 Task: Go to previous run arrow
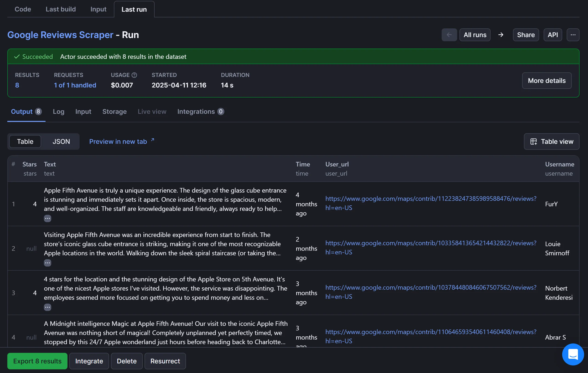449,35
